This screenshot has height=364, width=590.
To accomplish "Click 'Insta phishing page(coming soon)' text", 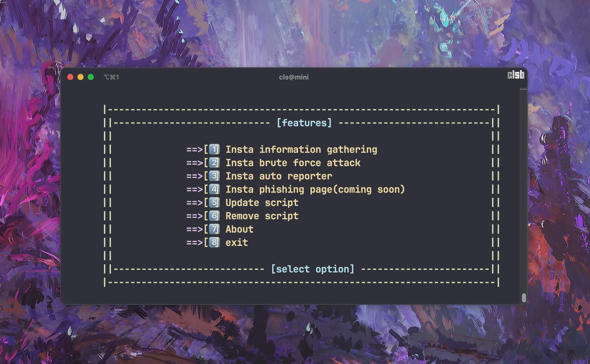I will coord(315,189).
